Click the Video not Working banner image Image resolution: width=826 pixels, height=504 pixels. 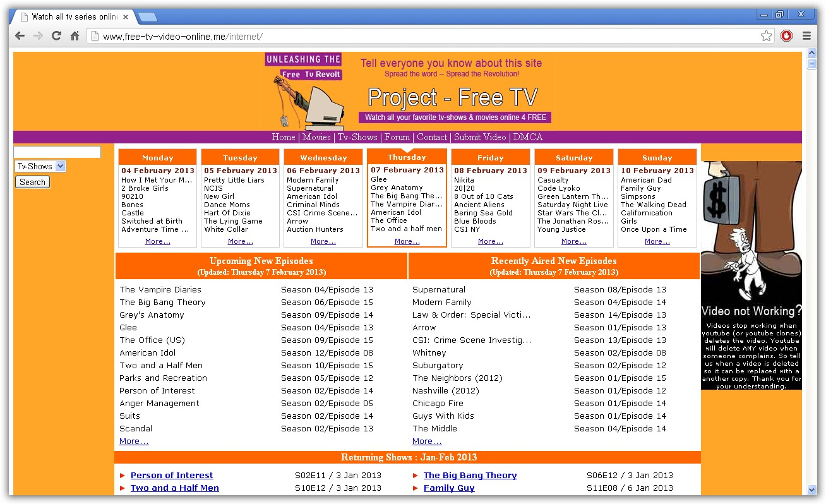click(751, 275)
